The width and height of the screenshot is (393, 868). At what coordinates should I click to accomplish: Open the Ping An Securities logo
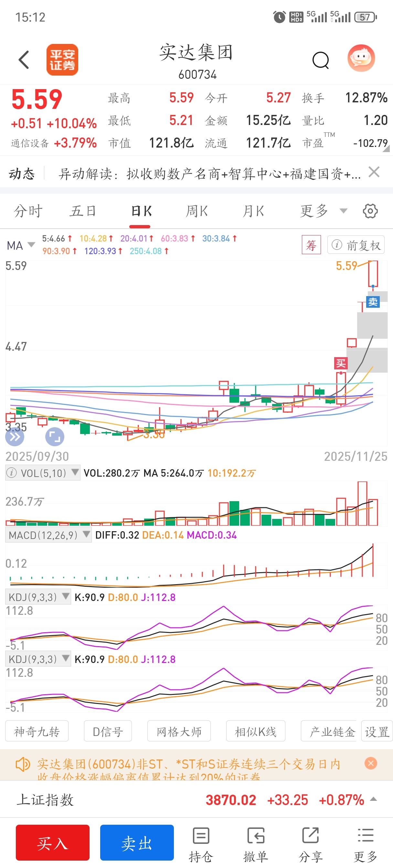(62, 60)
